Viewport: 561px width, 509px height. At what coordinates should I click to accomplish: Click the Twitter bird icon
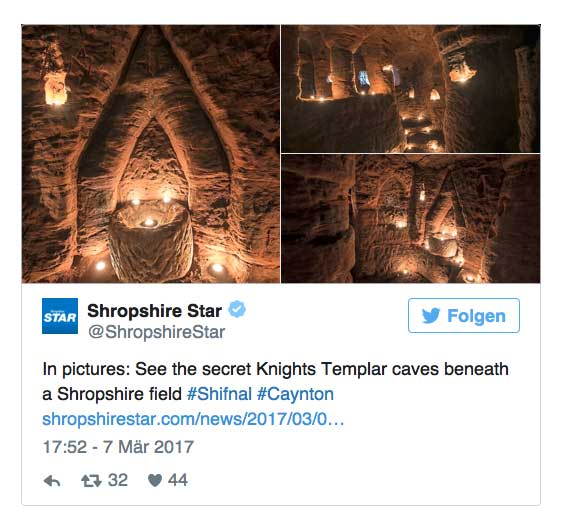click(431, 315)
